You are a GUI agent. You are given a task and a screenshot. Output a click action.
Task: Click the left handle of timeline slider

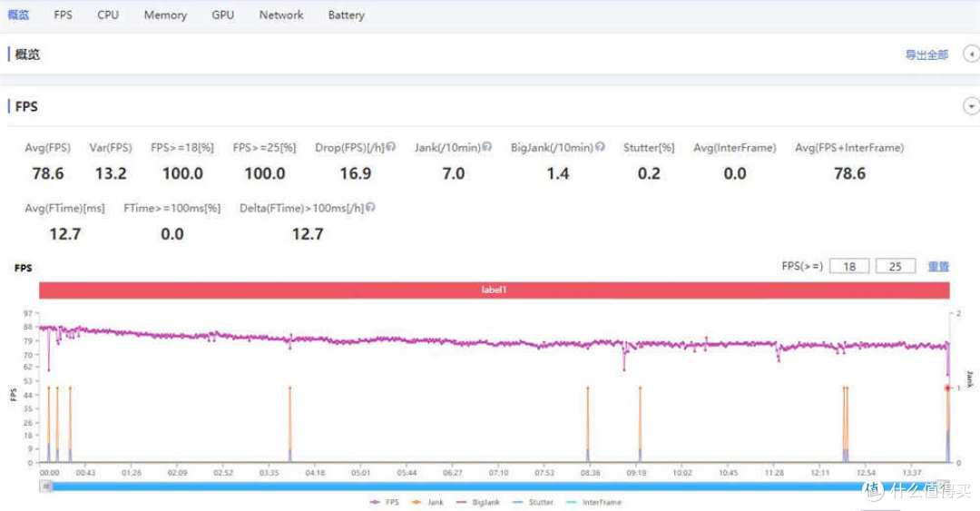tap(45, 486)
